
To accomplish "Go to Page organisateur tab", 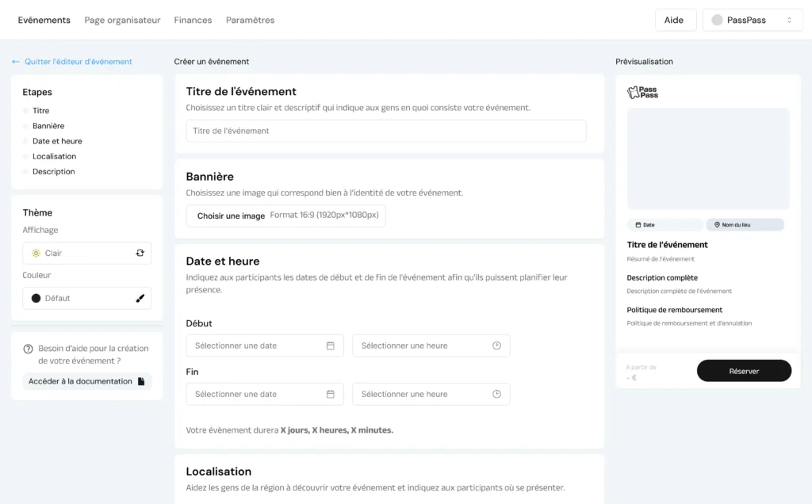I will (122, 20).
